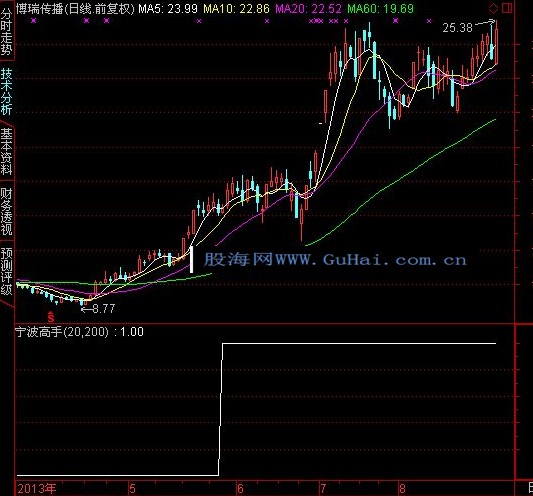
Task: Click month 8 marker on time axis
Action: (x=402, y=489)
